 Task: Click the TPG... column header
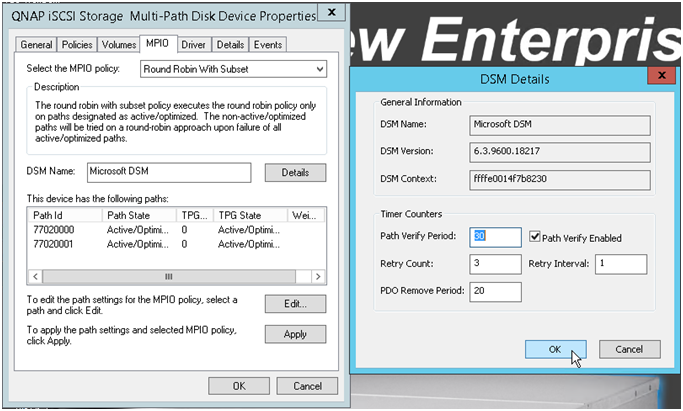195,215
